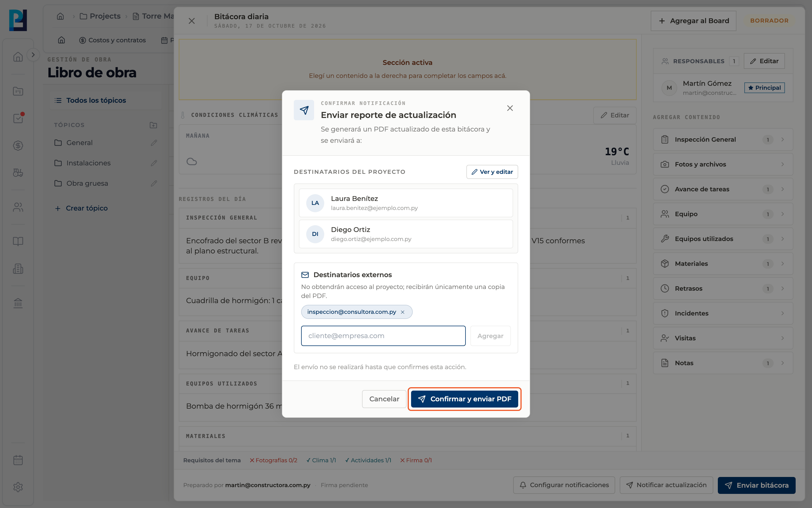Open Equipo content item

click(723, 214)
